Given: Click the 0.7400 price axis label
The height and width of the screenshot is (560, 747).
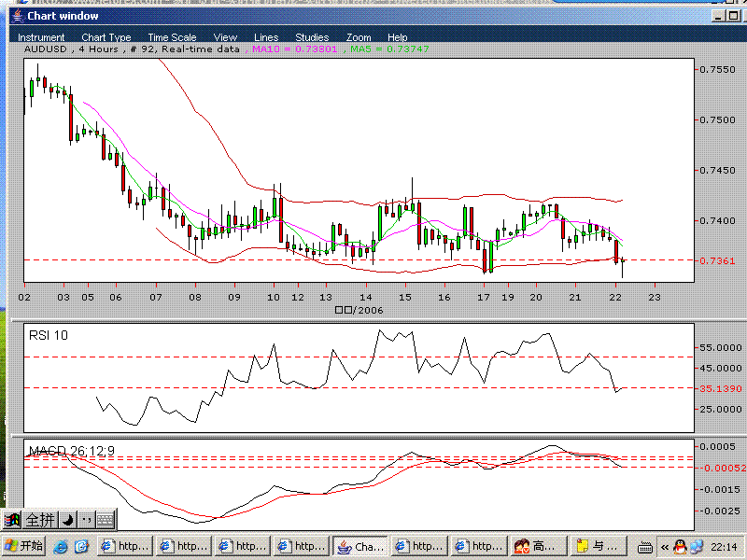Looking at the screenshot, I should tap(717, 221).
